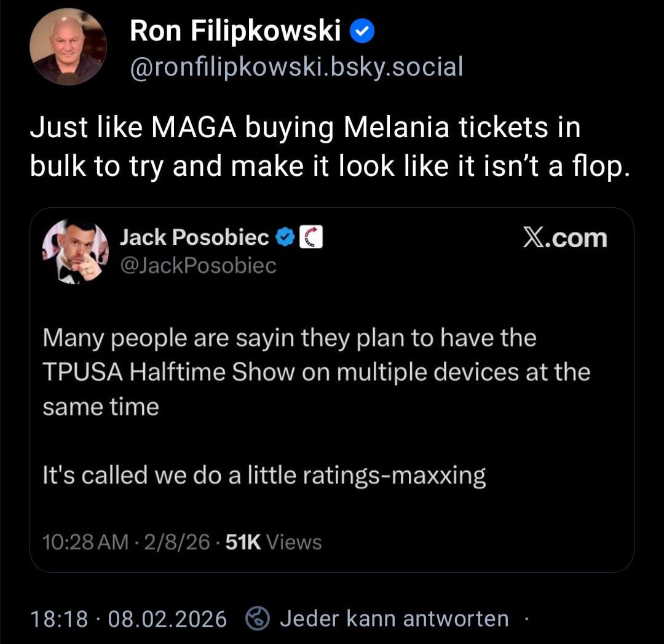Viewport: 664px width, 644px height.
Task: Click the 51K Views counter
Action: (x=274, y=542)
